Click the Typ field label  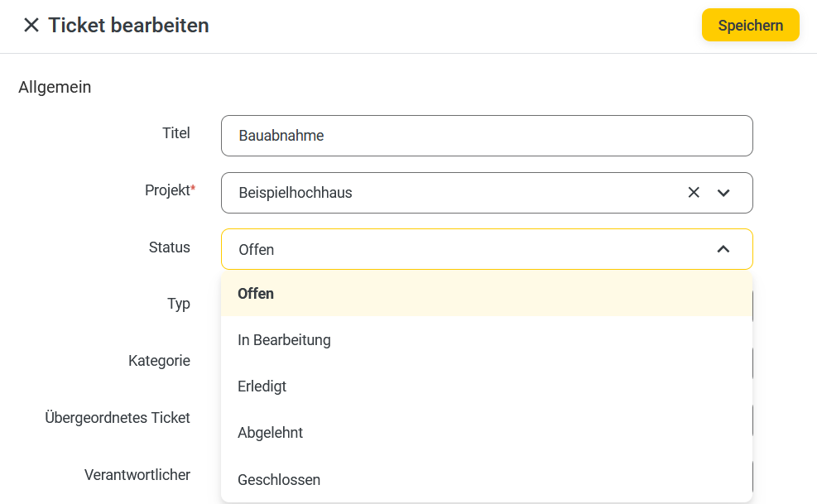(x=179, y=304)
